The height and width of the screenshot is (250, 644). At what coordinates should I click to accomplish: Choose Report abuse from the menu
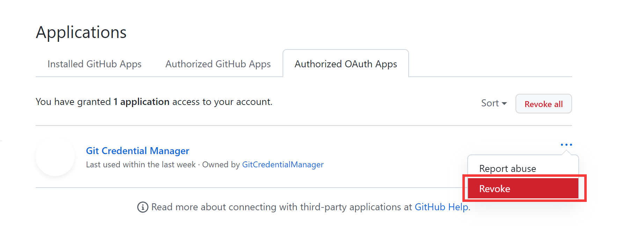[507, 169]
